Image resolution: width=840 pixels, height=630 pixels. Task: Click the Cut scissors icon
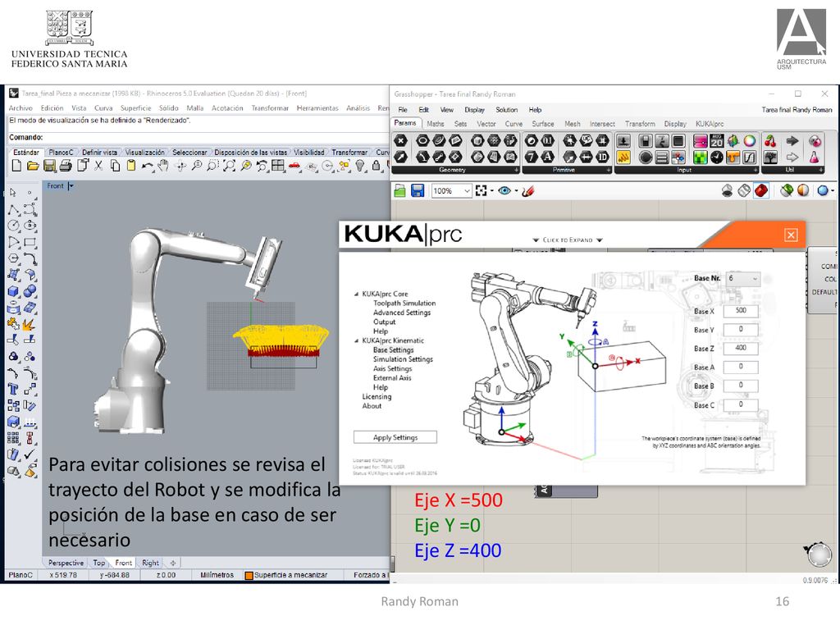tap(98, 166)
